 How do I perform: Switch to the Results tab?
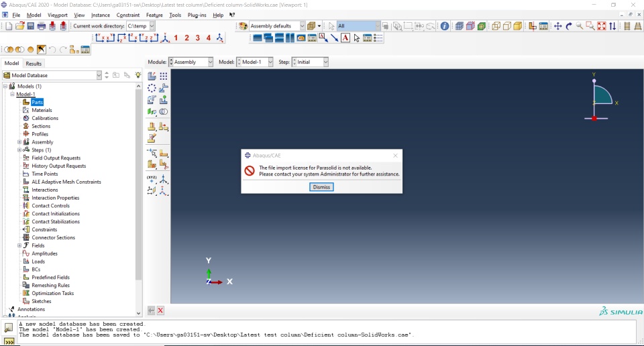(x=34, y=64)
